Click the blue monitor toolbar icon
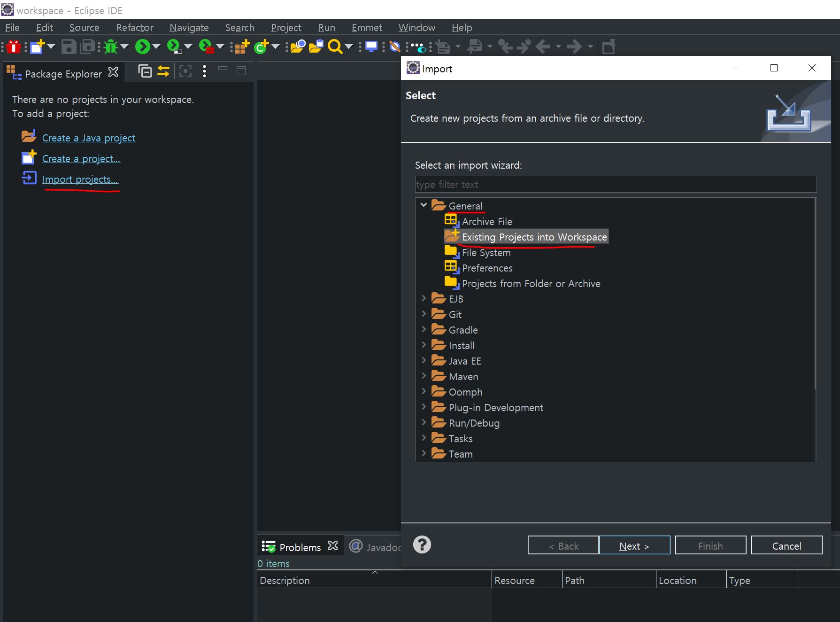This screenshot has width=840, height=622. coord(371,47)
